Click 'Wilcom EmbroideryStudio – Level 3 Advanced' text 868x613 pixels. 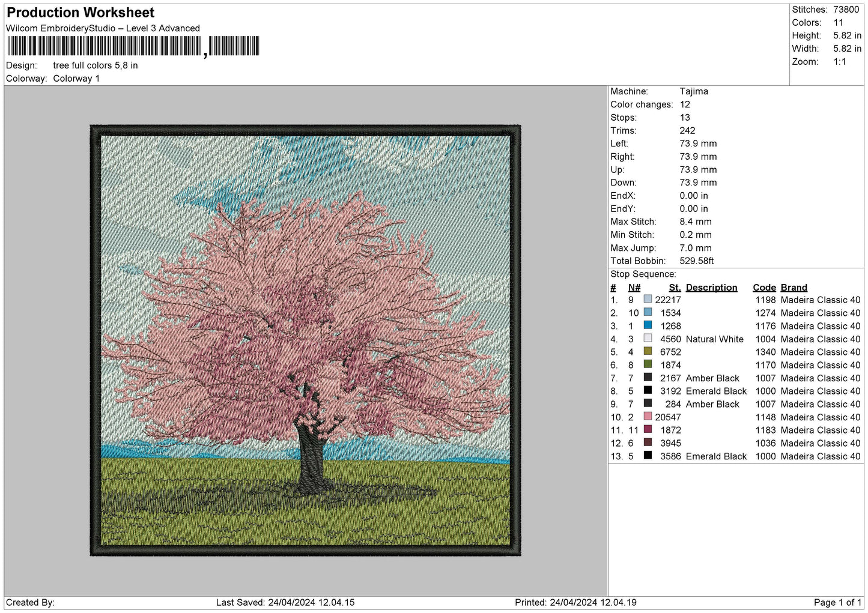coord(103,28)
